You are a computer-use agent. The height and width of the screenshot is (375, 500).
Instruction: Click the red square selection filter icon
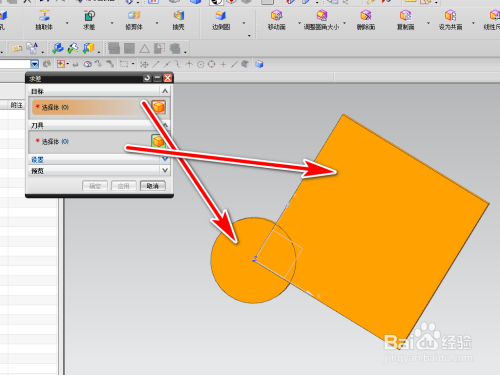[x=61, y=64]
